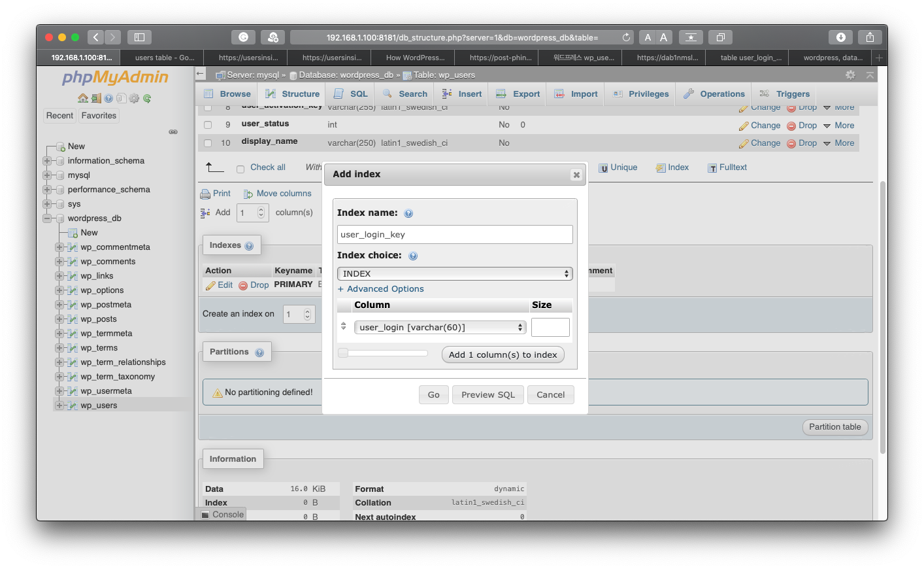This screenshot has width=924, height=569.
Task: Click the Unique index icon
Action: (603, 168)
